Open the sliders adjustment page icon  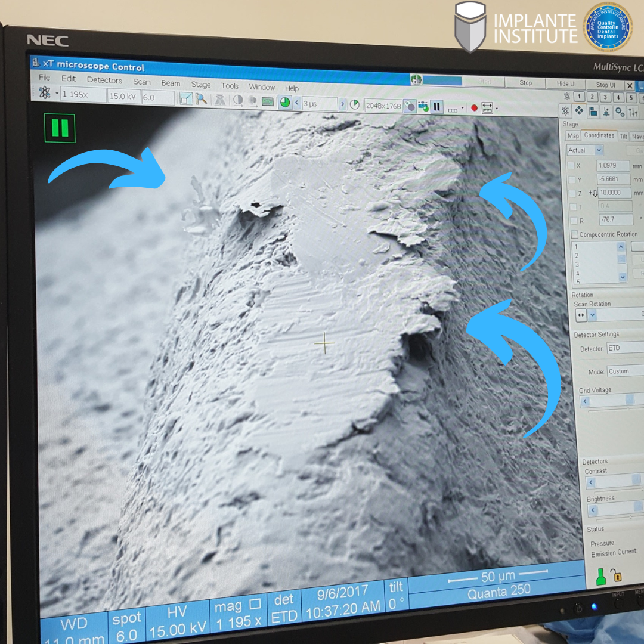pyautogui.click(x=633, y=113)
